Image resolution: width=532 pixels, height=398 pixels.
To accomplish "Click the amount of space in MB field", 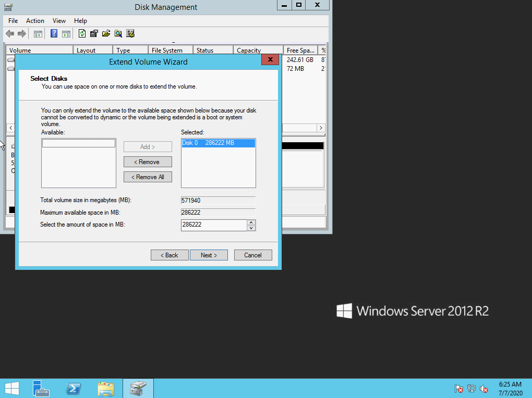I will point(214,225).
